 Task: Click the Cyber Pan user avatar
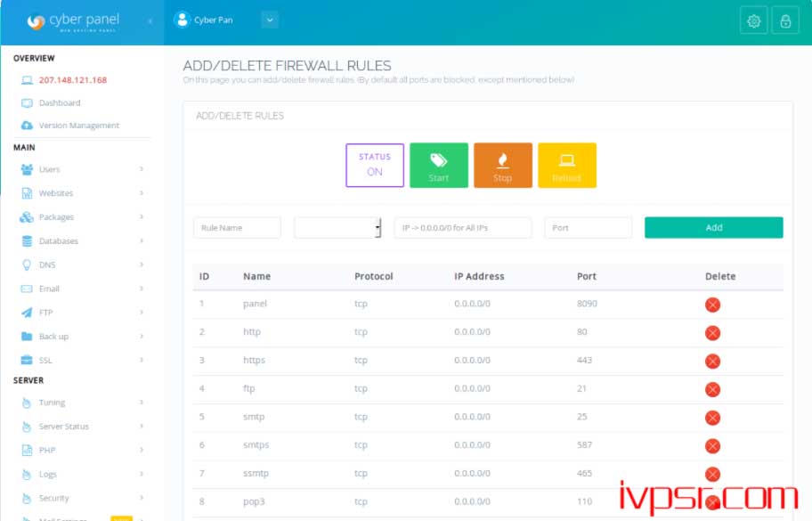click(182, 20)
